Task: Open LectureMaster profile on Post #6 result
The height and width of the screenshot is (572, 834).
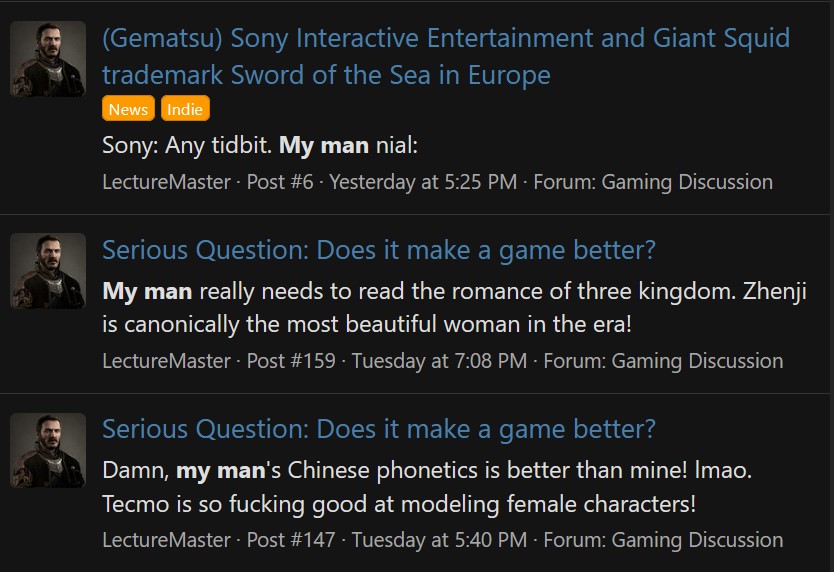Action: (166, 182)
